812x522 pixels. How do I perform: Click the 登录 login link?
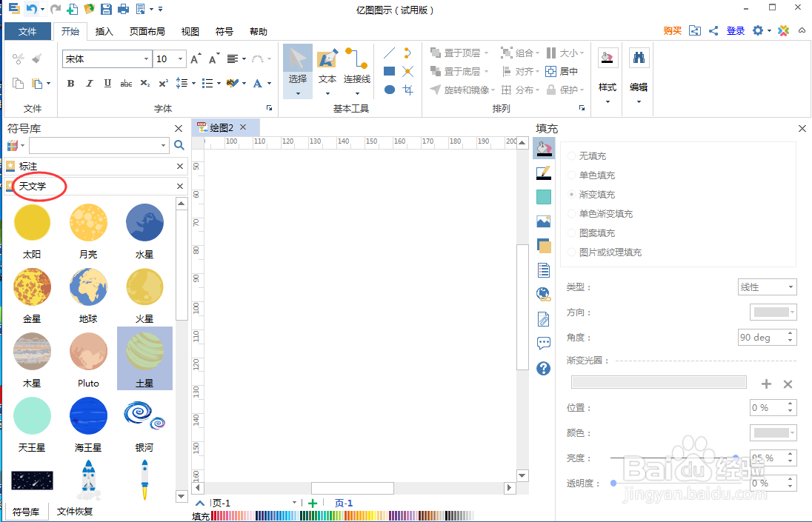[736, 31]
